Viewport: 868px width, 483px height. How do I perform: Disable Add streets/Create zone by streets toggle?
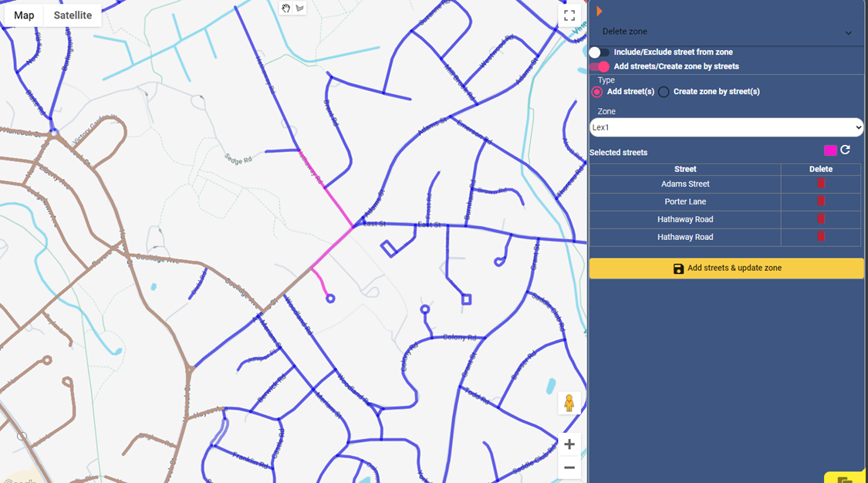tap(599, 67)
